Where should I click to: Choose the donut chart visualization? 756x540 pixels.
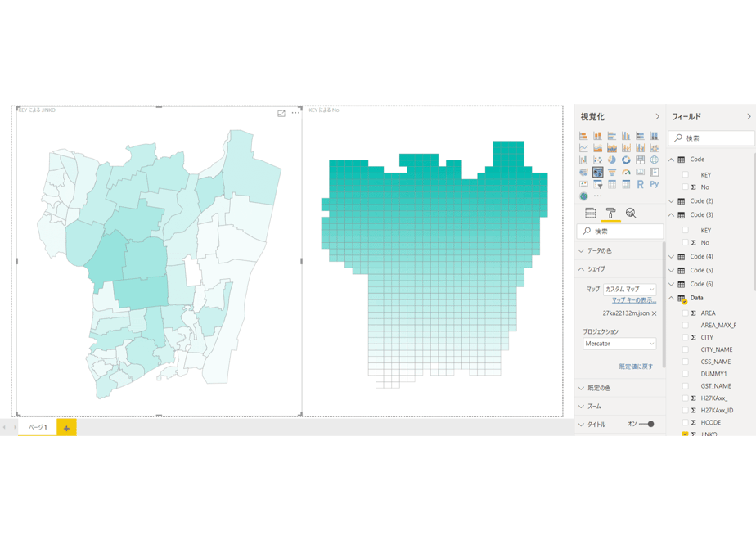point(626,160)
